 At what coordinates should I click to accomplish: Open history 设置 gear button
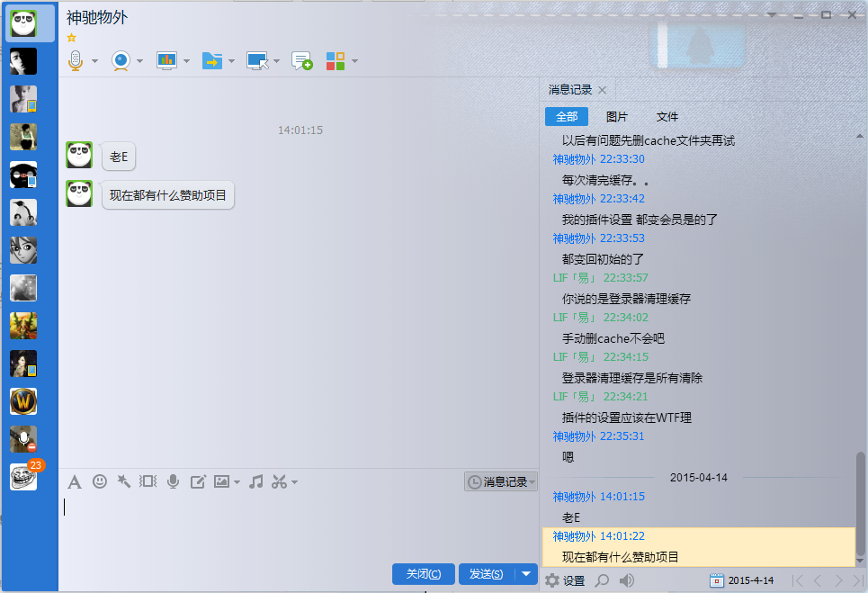565,580
